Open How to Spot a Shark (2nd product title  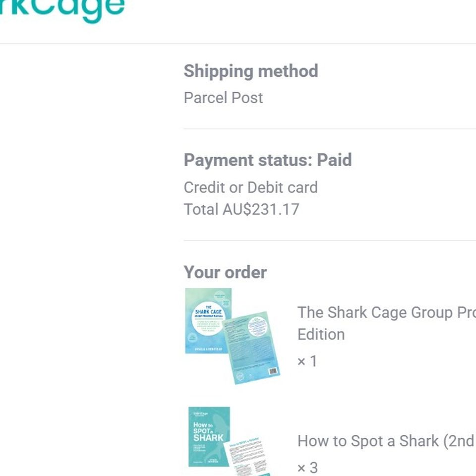click(386, 441)
